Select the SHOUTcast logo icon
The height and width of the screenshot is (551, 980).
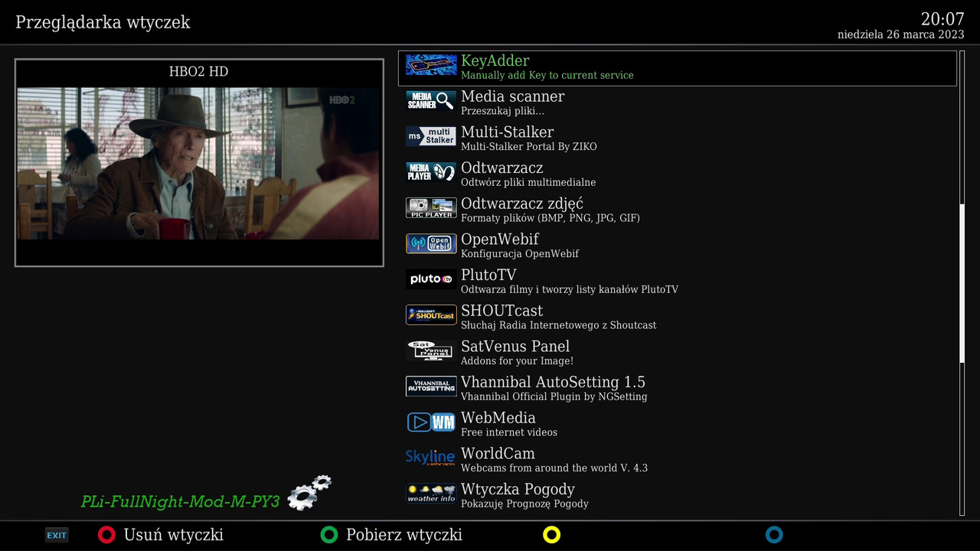pyautogui.click(x=431, y=315)
